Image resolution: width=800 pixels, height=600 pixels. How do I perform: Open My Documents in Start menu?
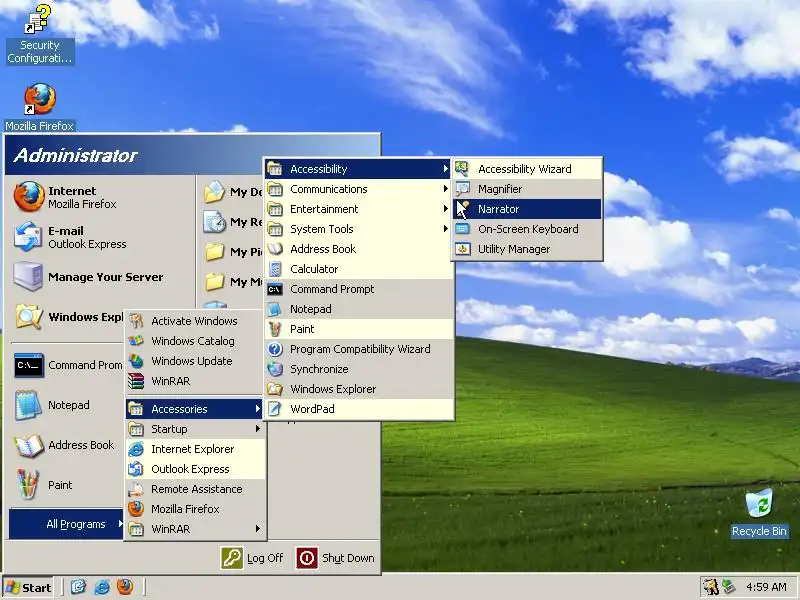(233, 192)
